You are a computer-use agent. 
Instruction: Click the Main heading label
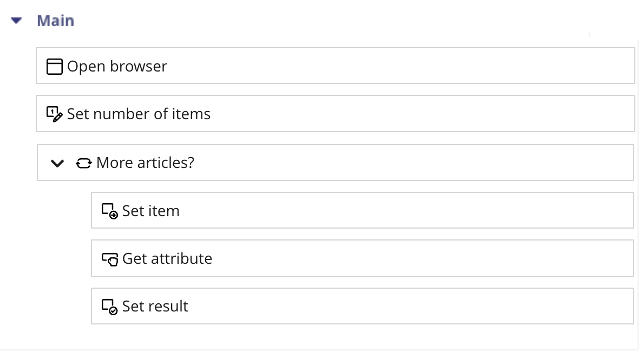[x=56, y=20]
